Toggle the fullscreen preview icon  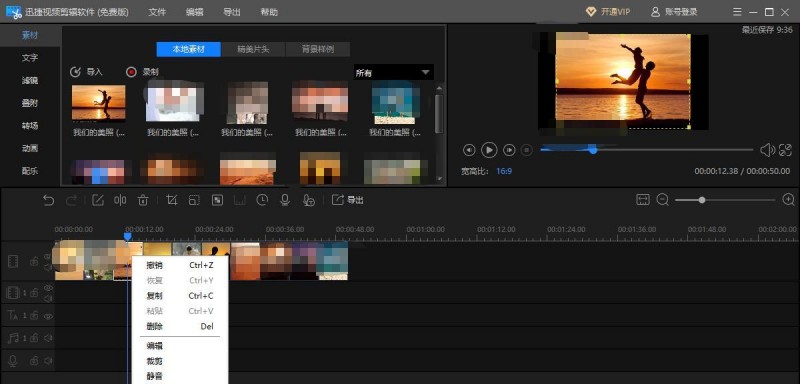point(785,150)
